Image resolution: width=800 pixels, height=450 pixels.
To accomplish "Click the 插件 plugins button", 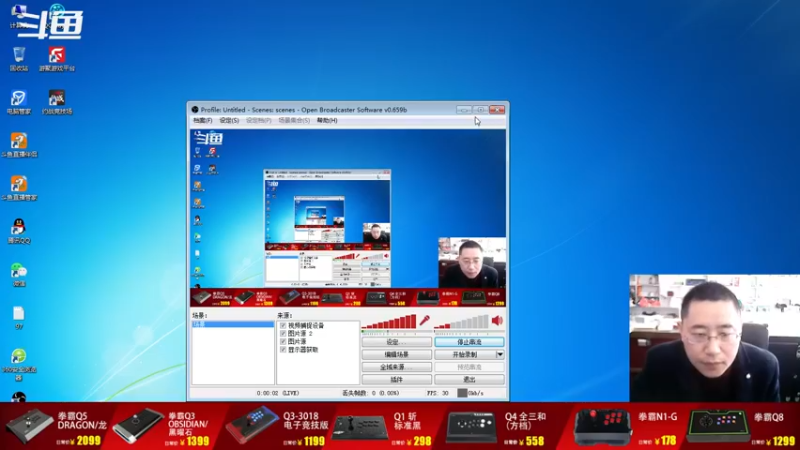I will (x=396, y=379).
